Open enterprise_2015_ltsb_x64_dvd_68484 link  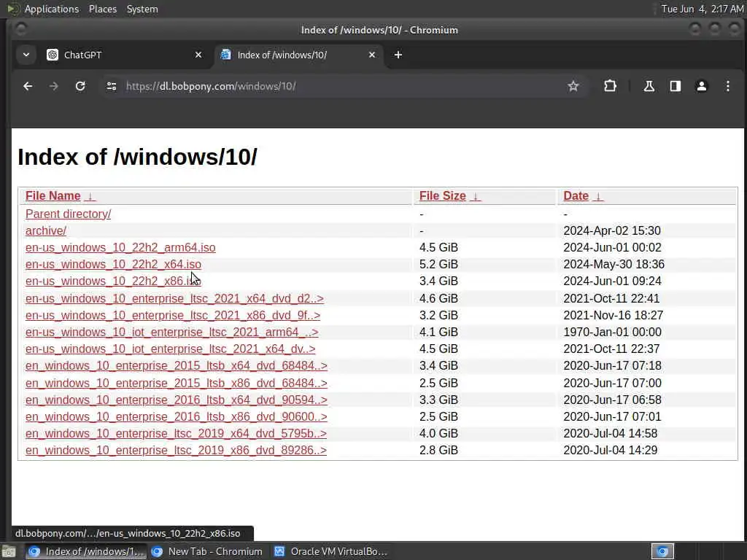click(177, 366)
